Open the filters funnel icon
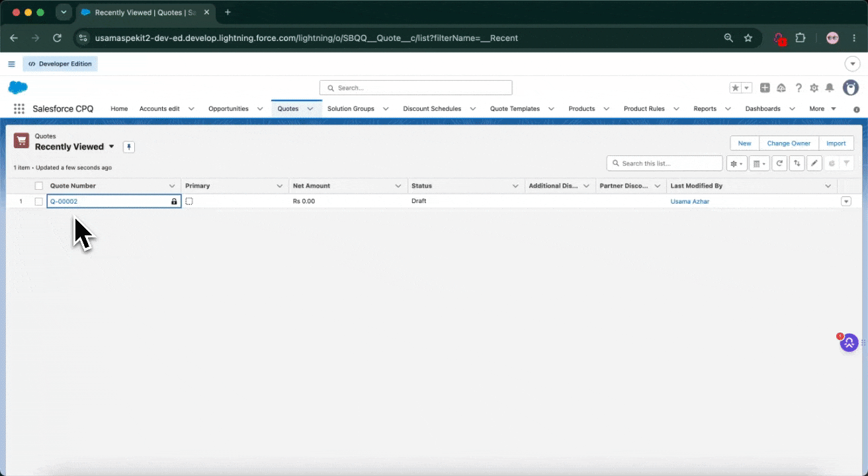Screen dimensions: 868x476 (x=847, y=163)
